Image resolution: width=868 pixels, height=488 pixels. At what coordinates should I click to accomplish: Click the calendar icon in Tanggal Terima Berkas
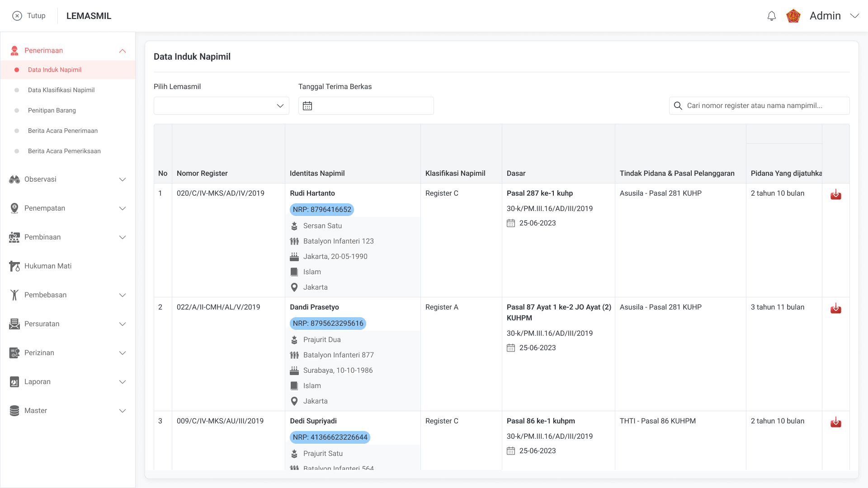click(x=307, y=106)
